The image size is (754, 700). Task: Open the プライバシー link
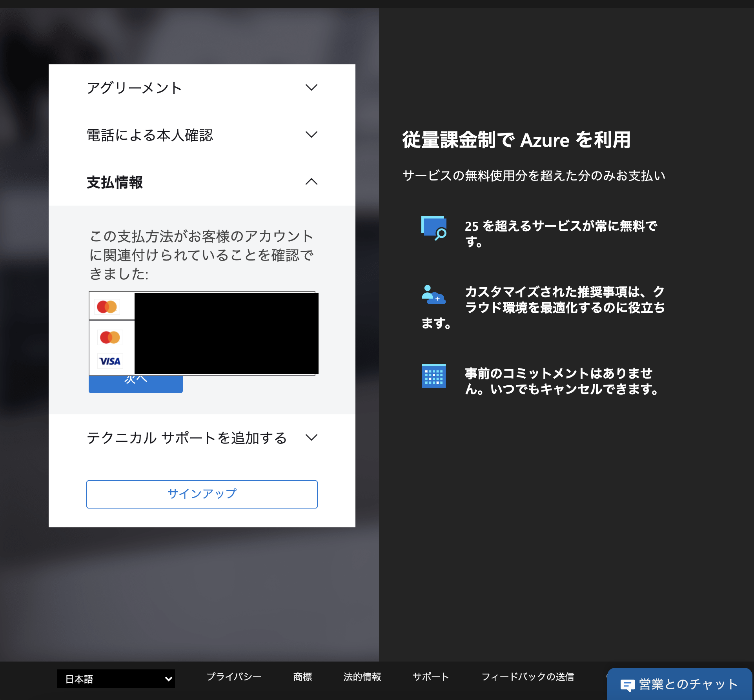tap(234, 677)
